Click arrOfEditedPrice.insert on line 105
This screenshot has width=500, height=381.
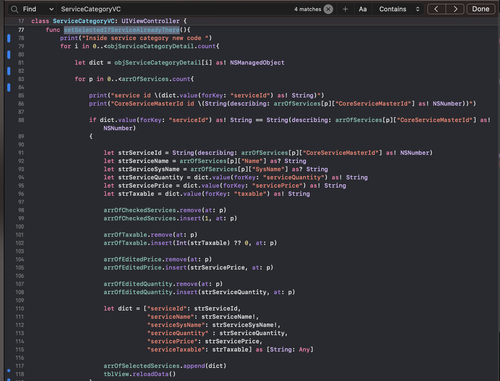click(145, 268)
